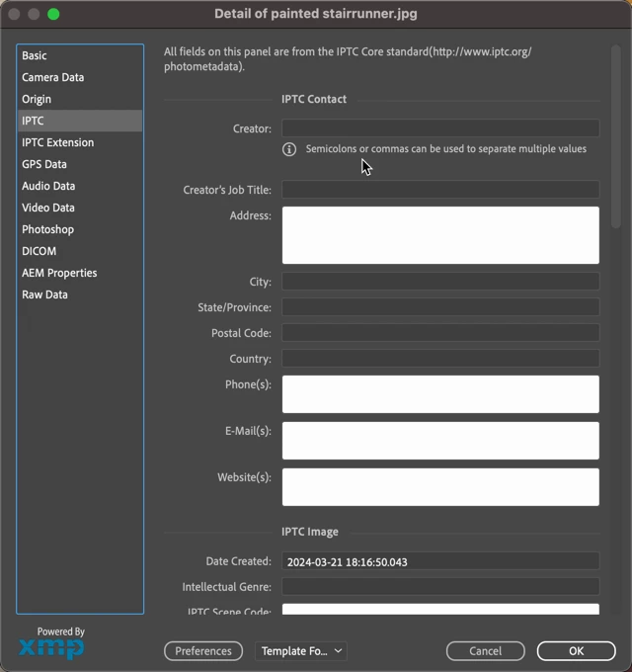Switch to Camera Data panel
Image resolution: width=632 pixels, height=672 pixels.
click(x=80, y=77)
